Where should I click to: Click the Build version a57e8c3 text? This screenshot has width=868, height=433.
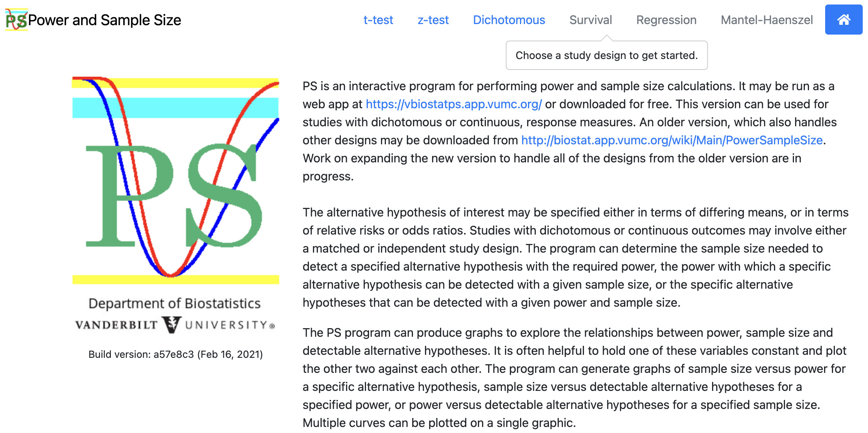coord(175,354)
